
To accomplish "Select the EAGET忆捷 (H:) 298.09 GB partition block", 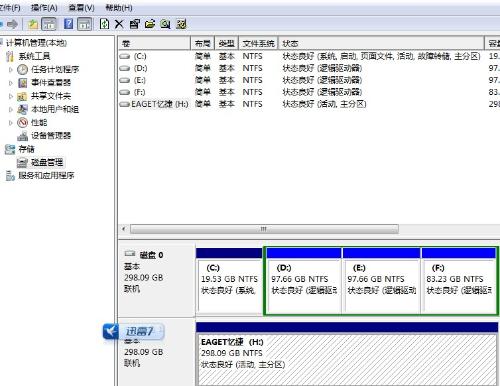I will tap(347, 354).
